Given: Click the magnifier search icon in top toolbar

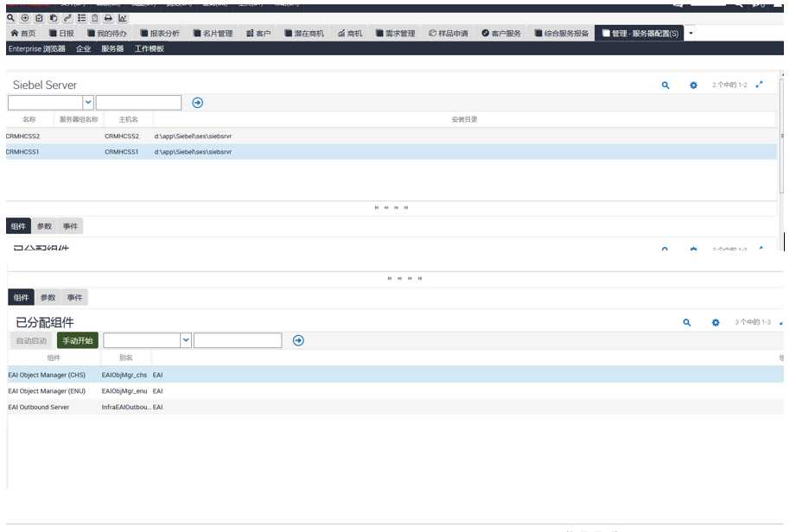Looking at the screenshot, I should (x=10, y=18).
